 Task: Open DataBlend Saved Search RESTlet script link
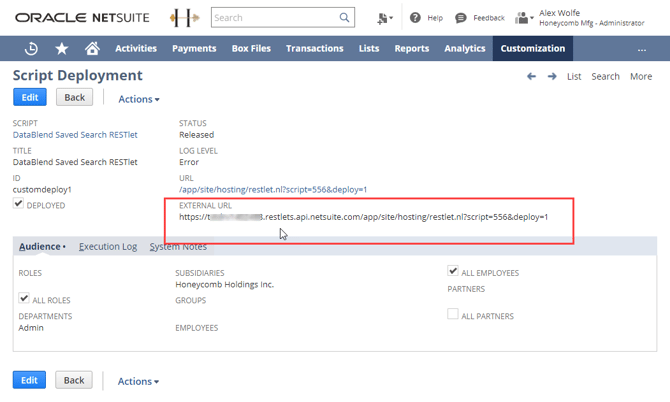(75, 135)
